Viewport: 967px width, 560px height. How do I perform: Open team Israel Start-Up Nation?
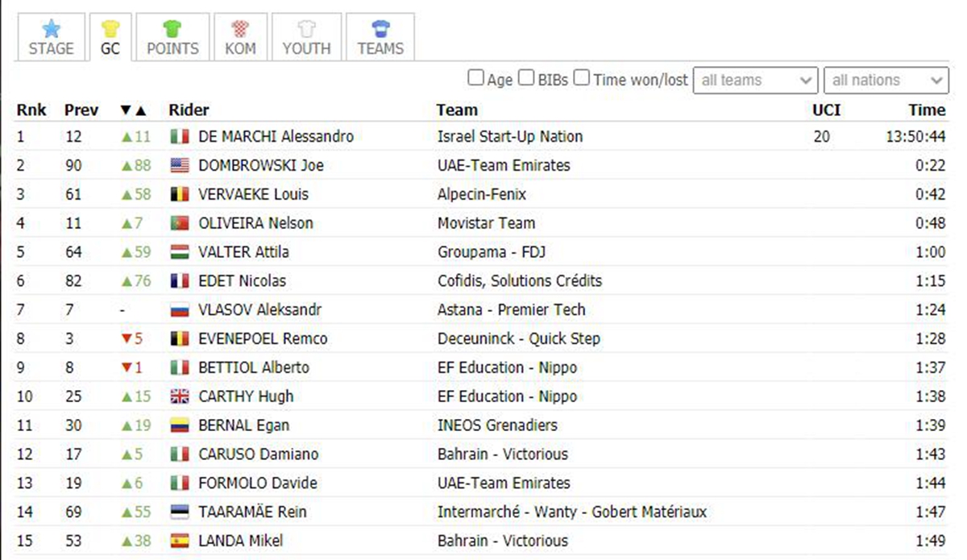coord(510,137)
